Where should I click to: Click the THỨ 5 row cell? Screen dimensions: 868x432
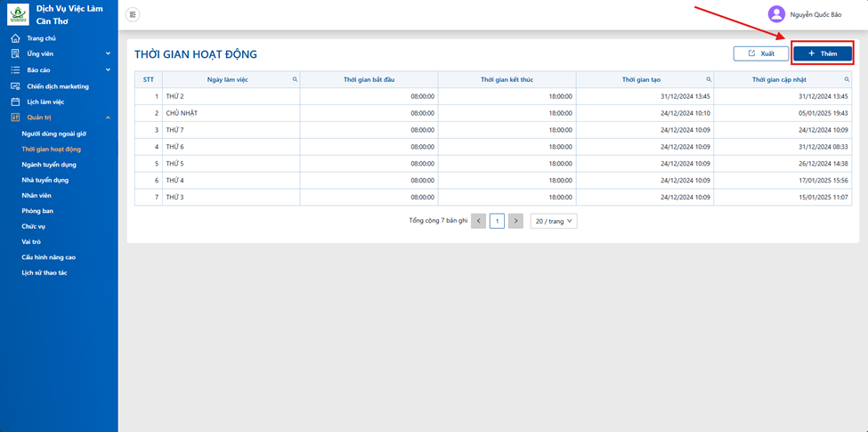pyautogui.click(x=231, y=163)
